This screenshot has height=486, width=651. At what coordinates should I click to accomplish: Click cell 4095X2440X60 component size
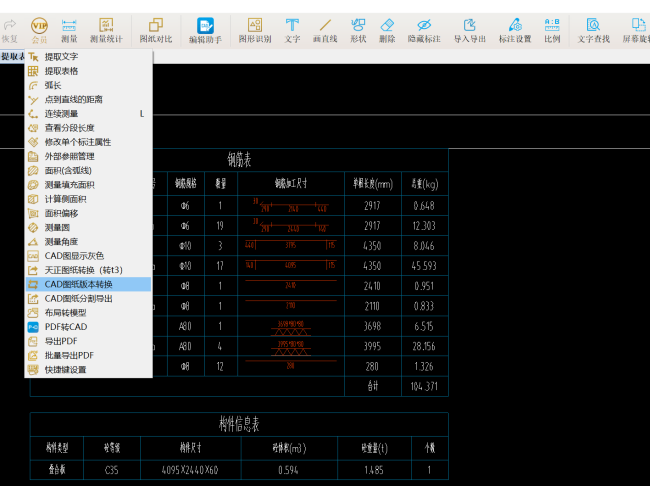pyautogui.click(x=190, y=470)
